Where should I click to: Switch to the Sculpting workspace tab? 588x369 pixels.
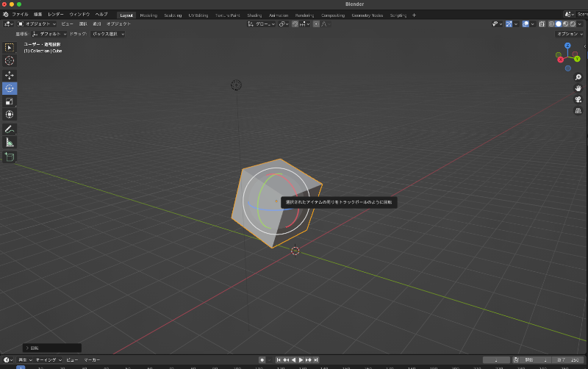(x=173, y=15)
